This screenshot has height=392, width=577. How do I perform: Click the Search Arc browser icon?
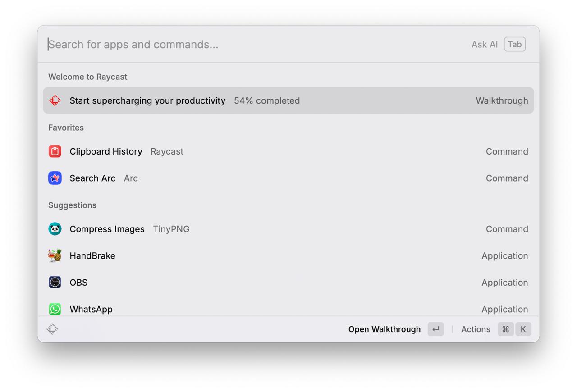[x=55, y=178]
